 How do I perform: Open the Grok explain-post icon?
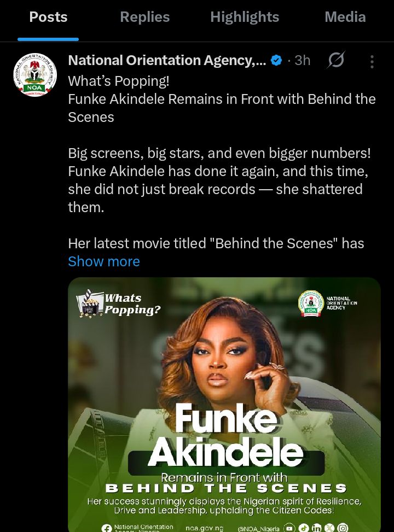click(336, 60)
